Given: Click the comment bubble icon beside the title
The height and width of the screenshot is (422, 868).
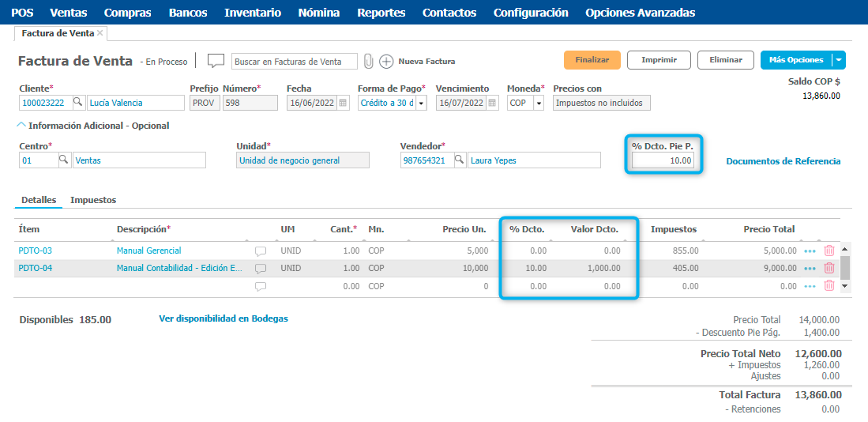Looking at the screenshot, I should pyautogui.click(x=216, y=61).
